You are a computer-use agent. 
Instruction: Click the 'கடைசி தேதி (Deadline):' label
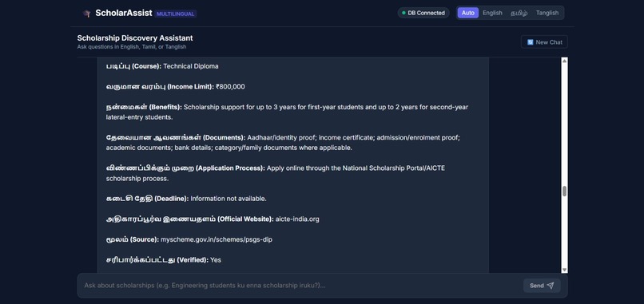[147, 199]
